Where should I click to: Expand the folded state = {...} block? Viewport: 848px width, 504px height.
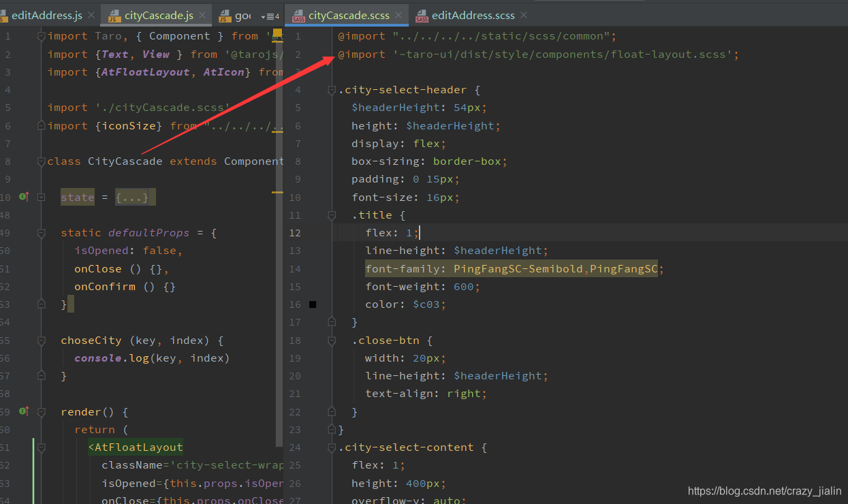42,197
